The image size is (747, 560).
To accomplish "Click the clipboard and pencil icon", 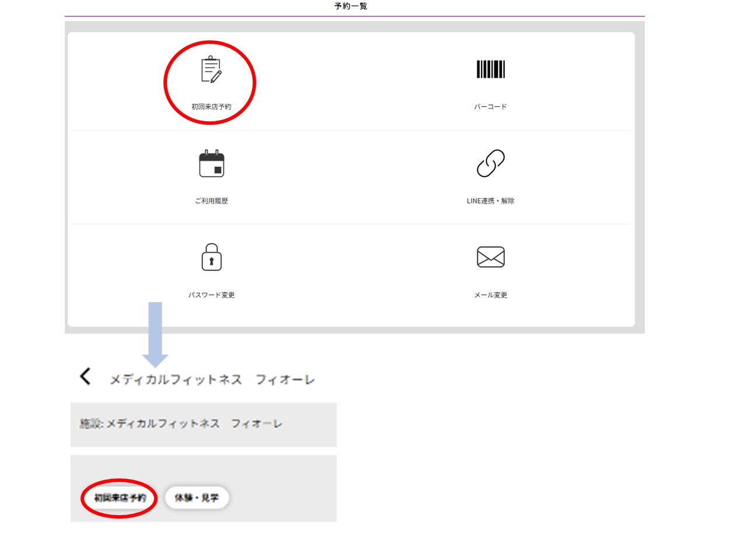I will (211, 70).
